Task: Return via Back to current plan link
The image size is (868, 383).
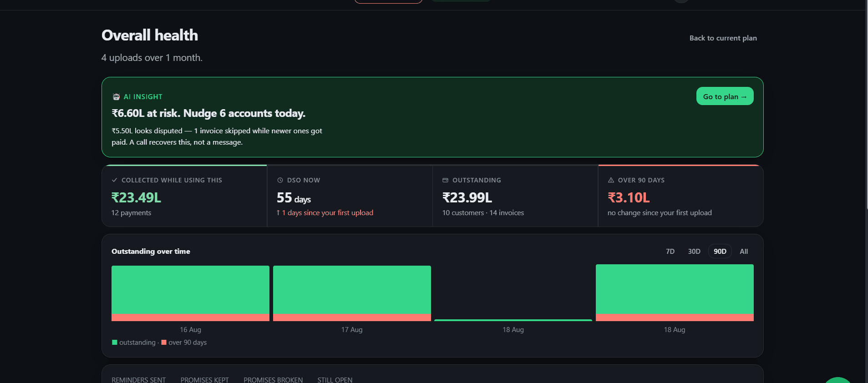Action: click(723, 38)
